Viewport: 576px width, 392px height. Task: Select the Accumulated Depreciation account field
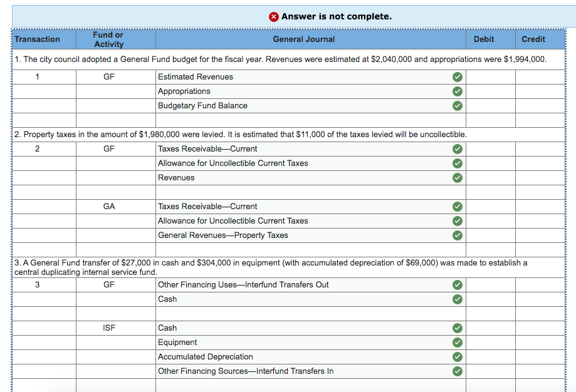click(311, 357)
